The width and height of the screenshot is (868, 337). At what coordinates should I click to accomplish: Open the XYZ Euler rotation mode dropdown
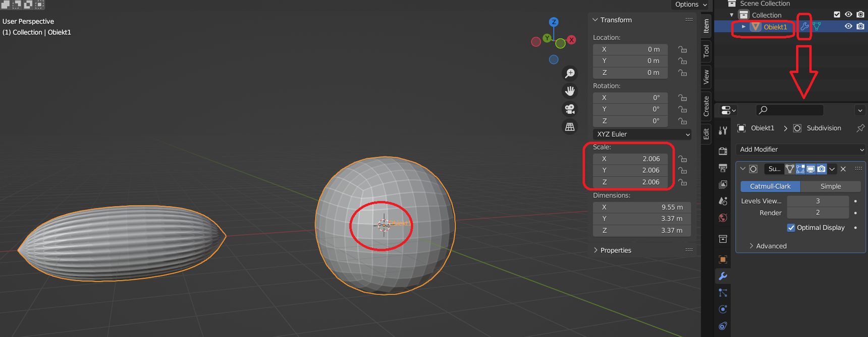[x=642, y=134]
